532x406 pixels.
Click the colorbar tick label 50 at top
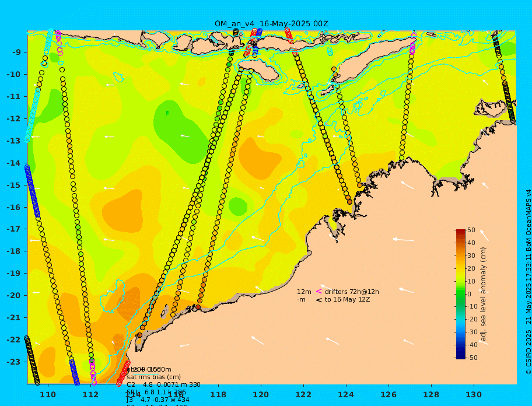[x=471, y=230]
